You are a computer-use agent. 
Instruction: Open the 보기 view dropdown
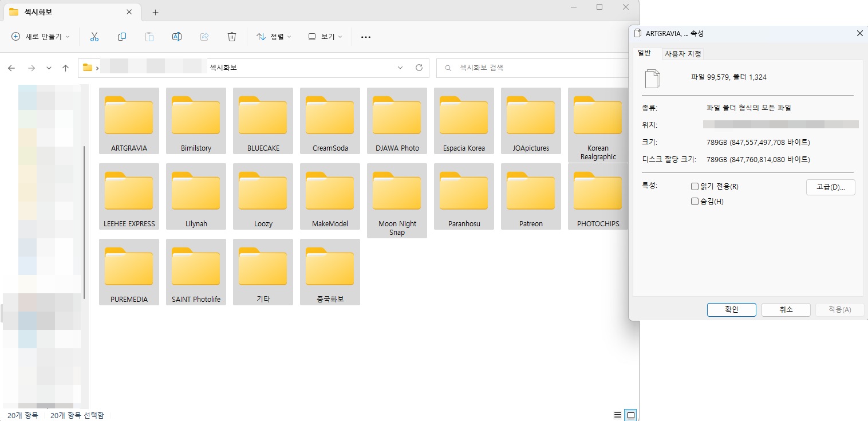pos(325,37)
